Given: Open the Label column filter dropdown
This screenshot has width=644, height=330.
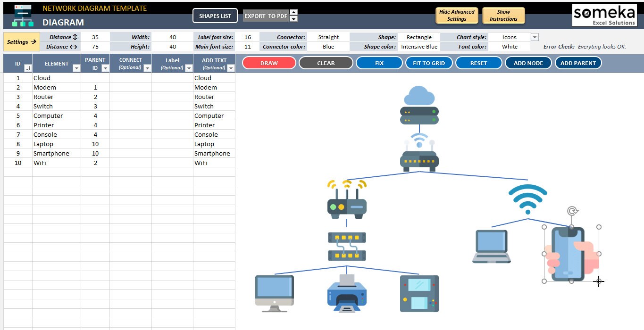Looking at the screenshot, I should 189,68.
